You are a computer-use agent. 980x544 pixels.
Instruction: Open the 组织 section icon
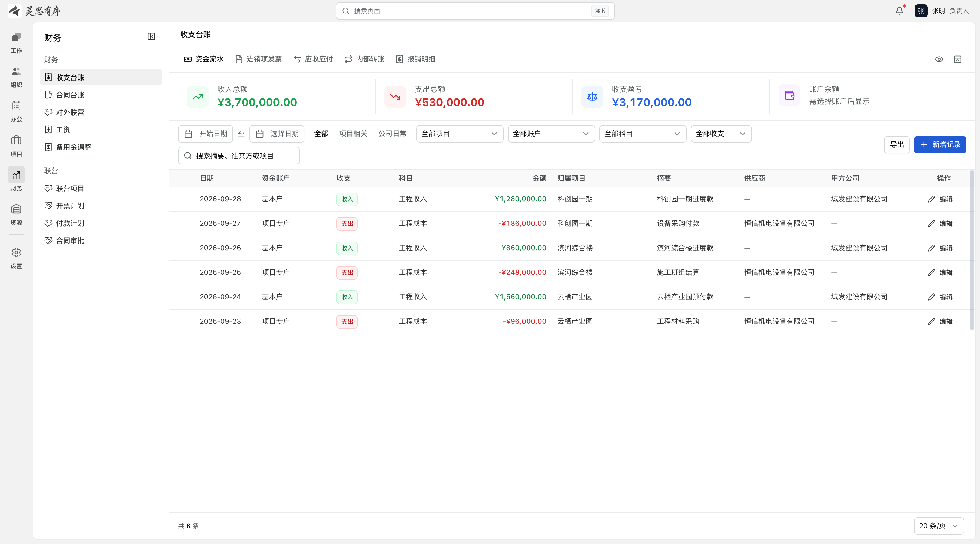click(x=16, y=77)
